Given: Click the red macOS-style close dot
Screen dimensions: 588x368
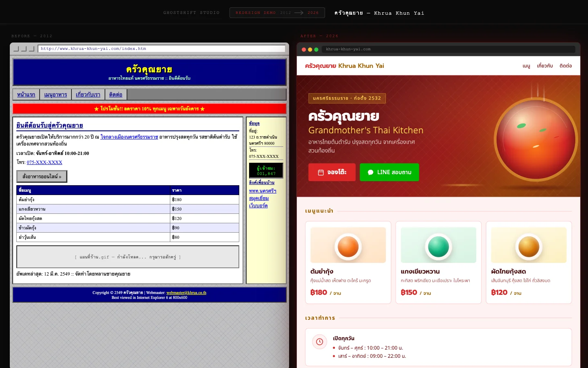Looking at the screenshot, I should click(304, 49).
